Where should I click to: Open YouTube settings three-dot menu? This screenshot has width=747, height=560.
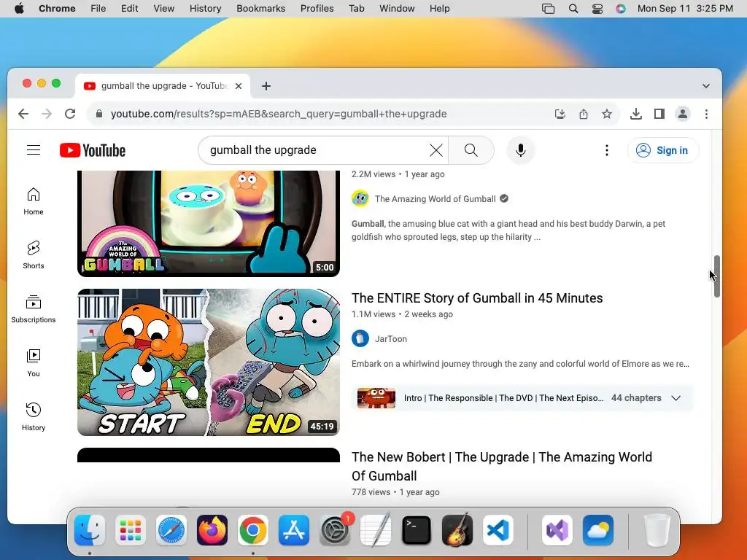pyautogui.click(x=606, y=150)
